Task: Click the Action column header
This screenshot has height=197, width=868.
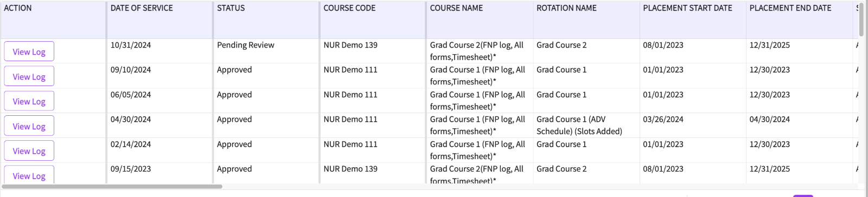Action: (x=18, y=8)
